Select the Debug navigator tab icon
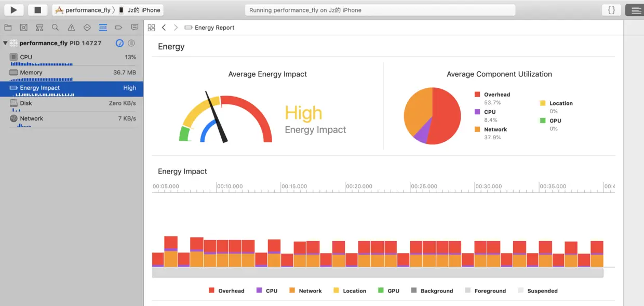This screenshot has height=306, width=644. point(103,28)
